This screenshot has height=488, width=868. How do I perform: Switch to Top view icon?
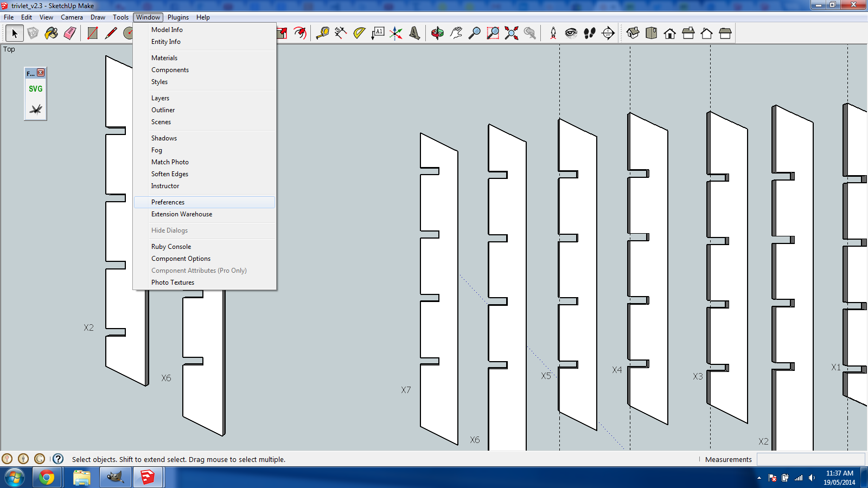[651, 34]
